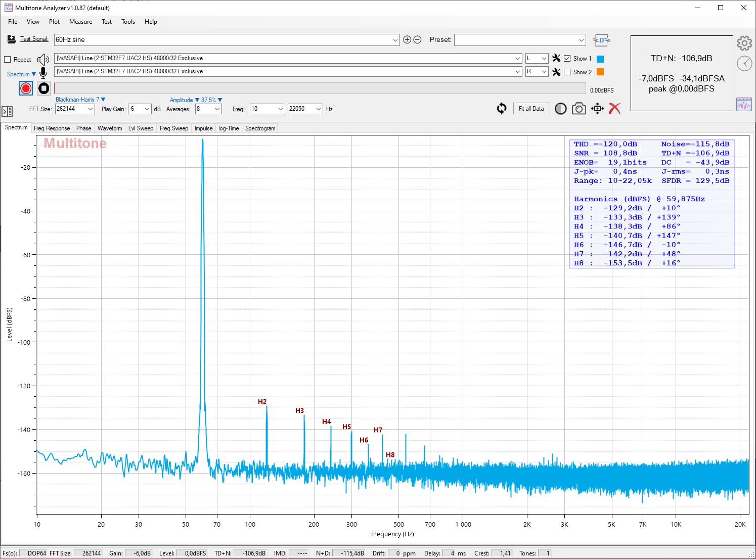The image size is (756, 559).
Task: Switch to the Freq Sweep tab
Action: point(174,128)
